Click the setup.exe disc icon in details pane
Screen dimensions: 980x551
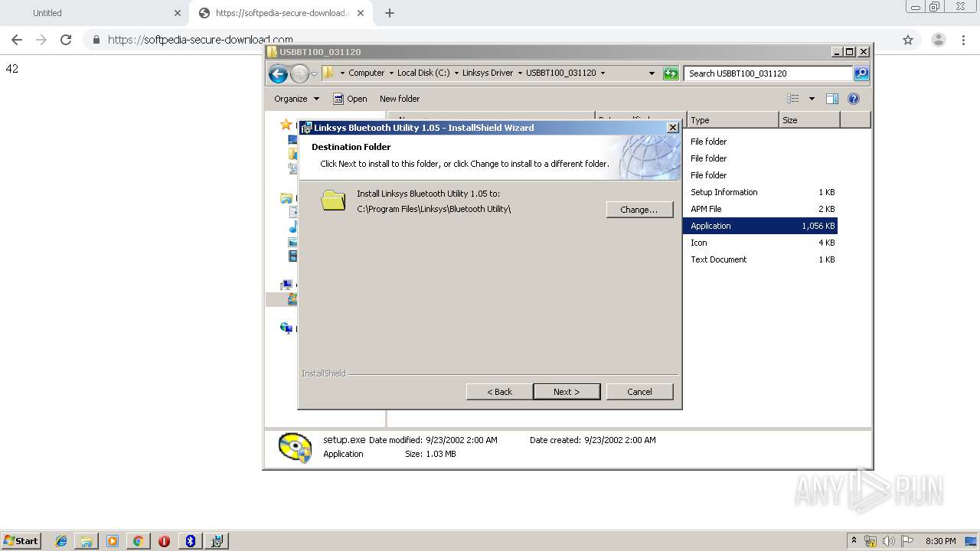coord(295,448)
